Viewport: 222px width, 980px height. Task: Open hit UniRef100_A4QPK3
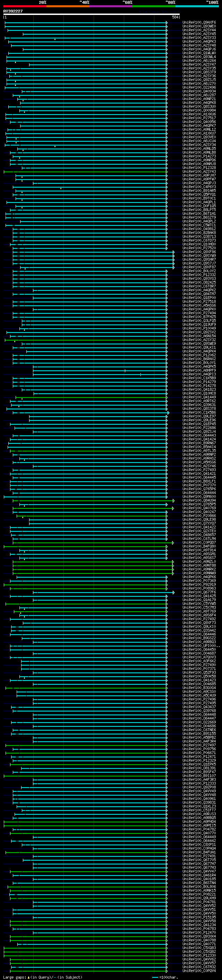pos(199,42)
